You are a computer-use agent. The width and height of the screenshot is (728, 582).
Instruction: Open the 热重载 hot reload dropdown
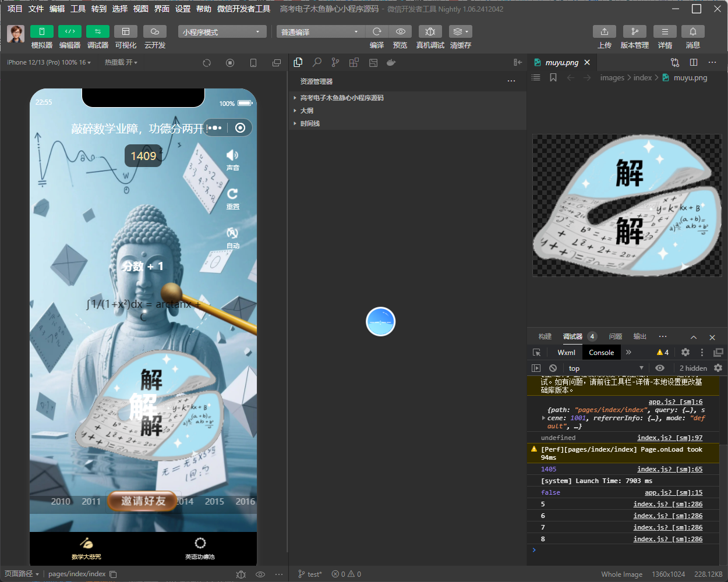(121, 62)
